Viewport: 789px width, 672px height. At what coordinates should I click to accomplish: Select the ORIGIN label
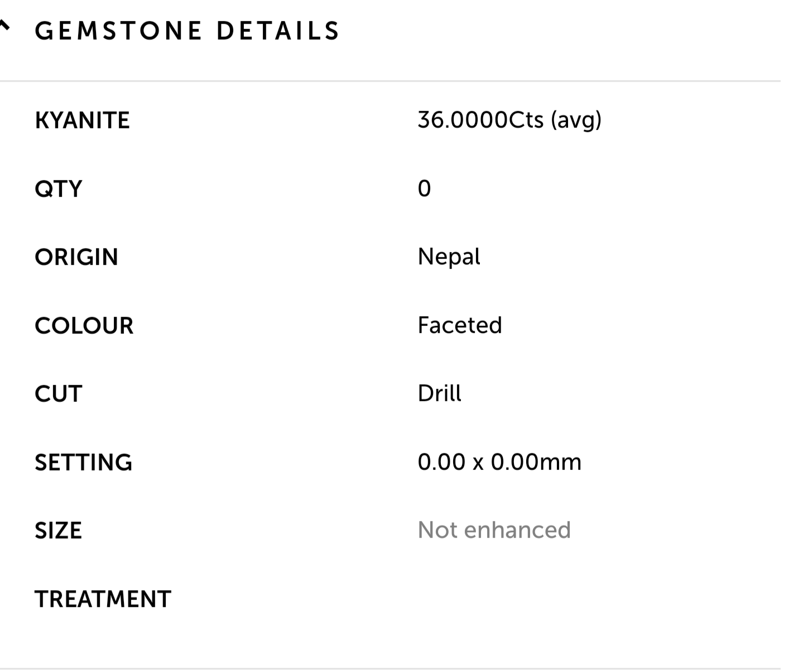pos(76,257)
